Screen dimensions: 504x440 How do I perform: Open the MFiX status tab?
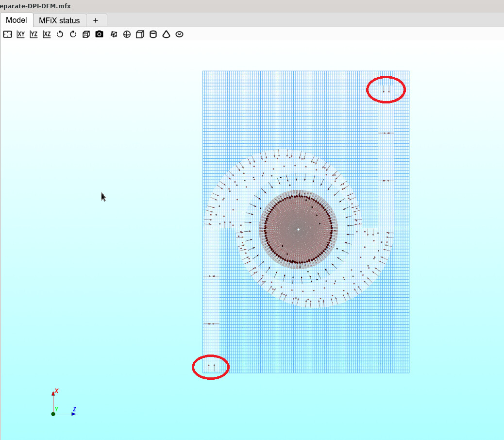(59, 20)
